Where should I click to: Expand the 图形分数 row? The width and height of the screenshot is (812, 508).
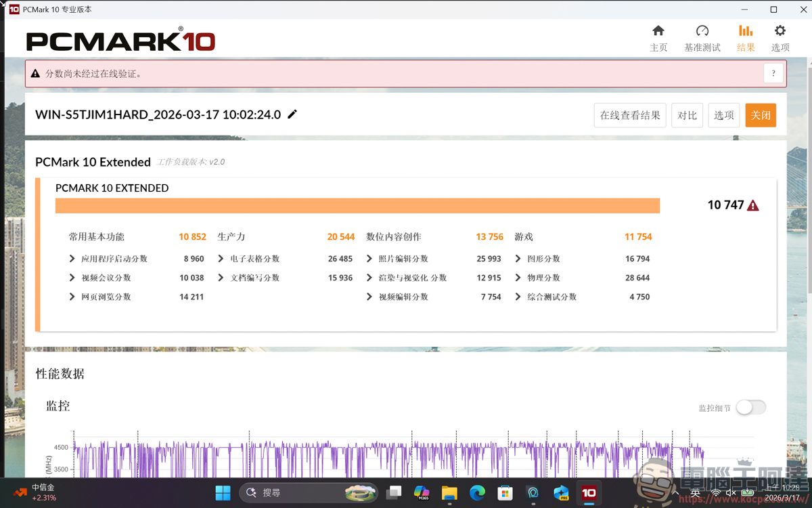[518, 259]
